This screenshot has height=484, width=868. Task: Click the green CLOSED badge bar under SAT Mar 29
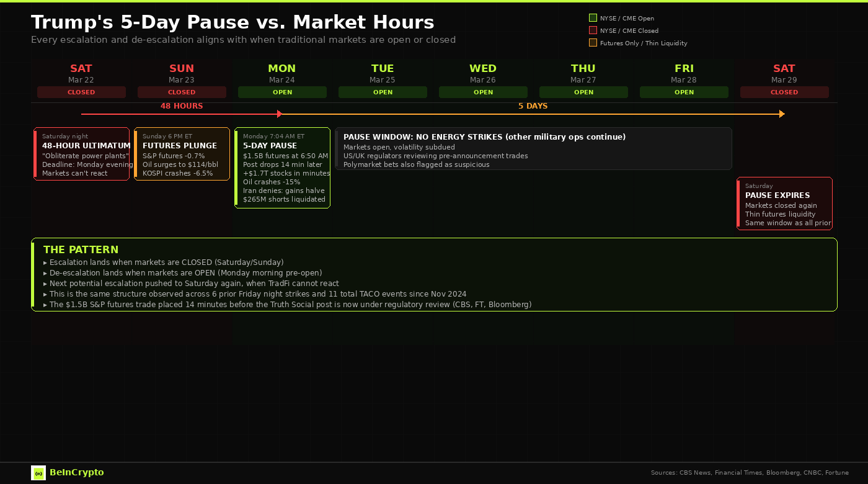click(x=784, y=92)
